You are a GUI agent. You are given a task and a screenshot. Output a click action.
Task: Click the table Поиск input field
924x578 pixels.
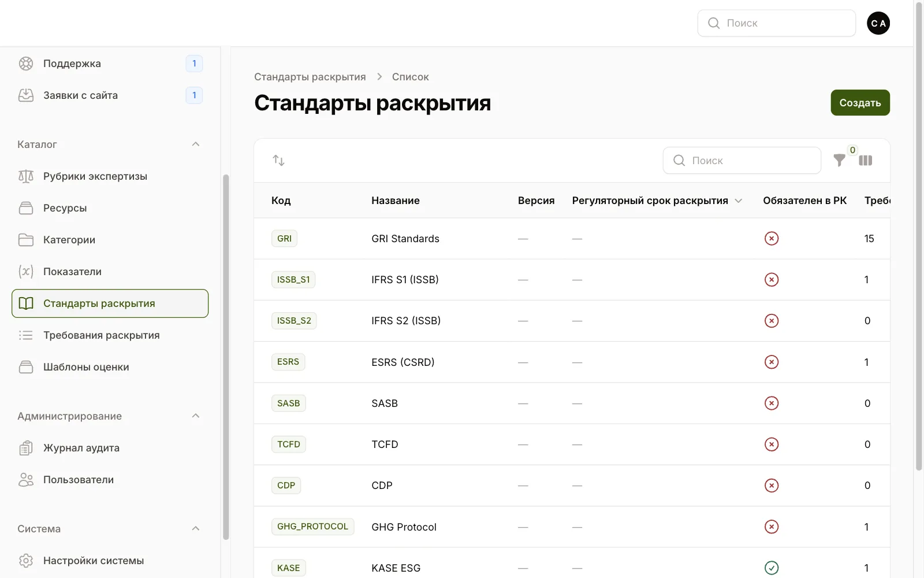742,160
